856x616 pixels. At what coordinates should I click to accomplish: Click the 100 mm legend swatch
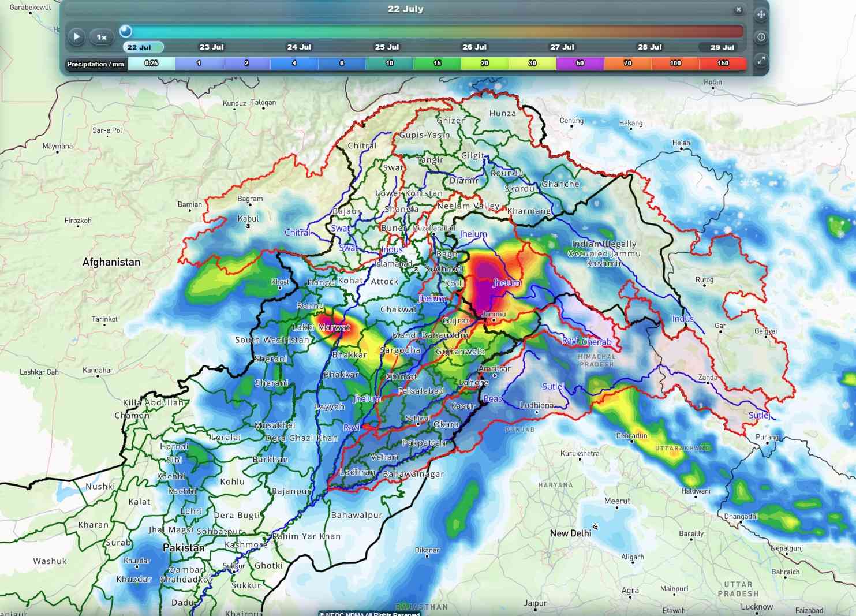coord(675,64)
